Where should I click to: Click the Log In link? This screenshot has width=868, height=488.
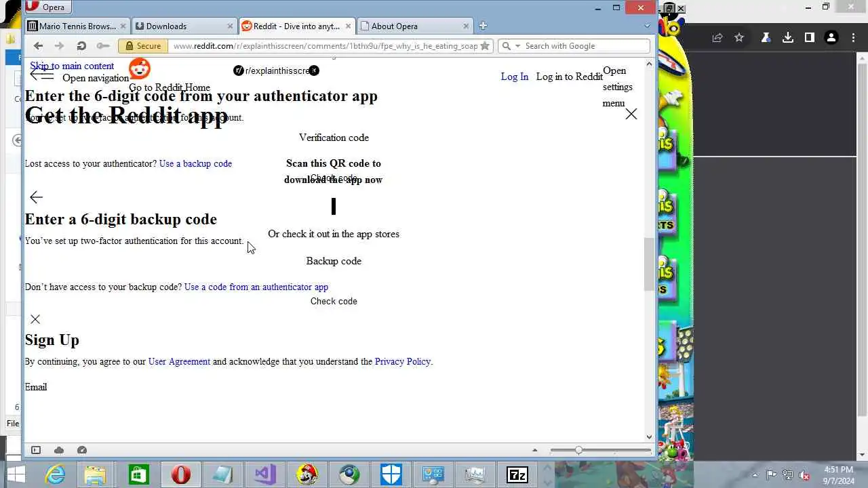point(515,77)
